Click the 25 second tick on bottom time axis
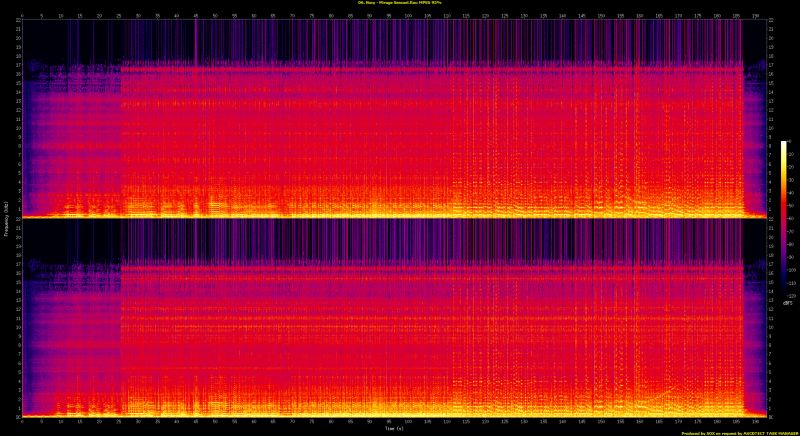 pyautogui.click(x=119, y=420)
